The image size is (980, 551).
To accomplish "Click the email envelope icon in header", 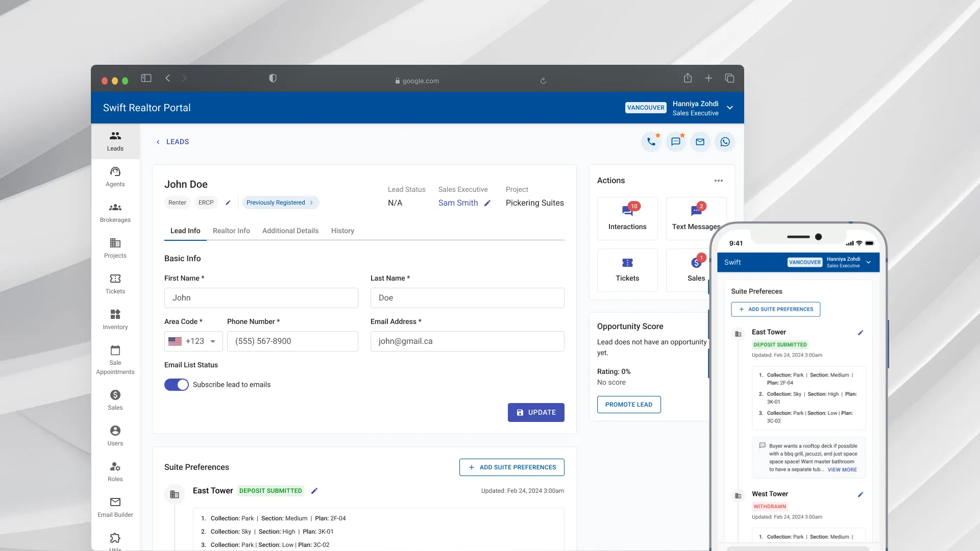I will coord(700,142).
